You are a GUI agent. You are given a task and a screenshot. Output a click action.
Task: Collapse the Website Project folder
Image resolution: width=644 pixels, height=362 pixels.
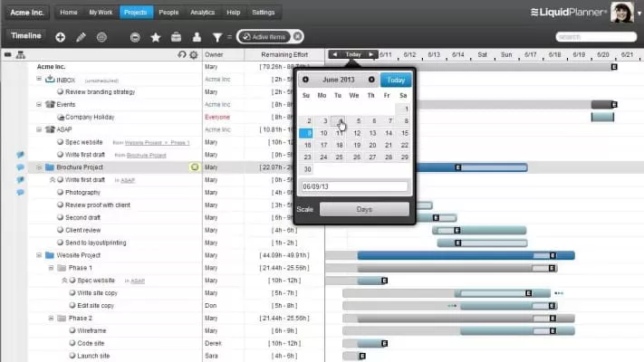39,255
